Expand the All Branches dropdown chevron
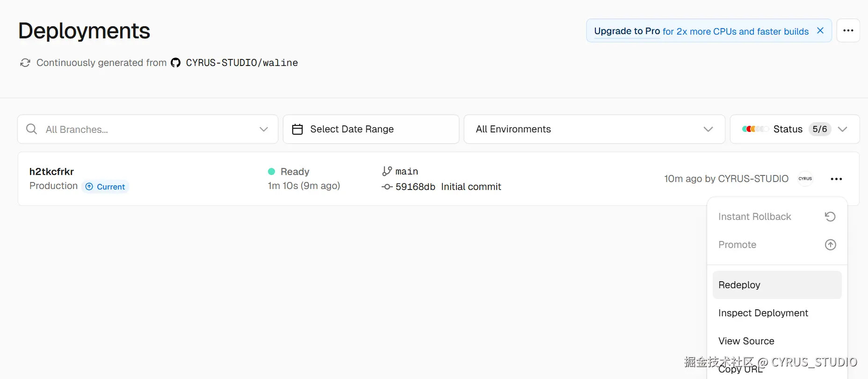868x379 pixels. click(x=264, y=129)
